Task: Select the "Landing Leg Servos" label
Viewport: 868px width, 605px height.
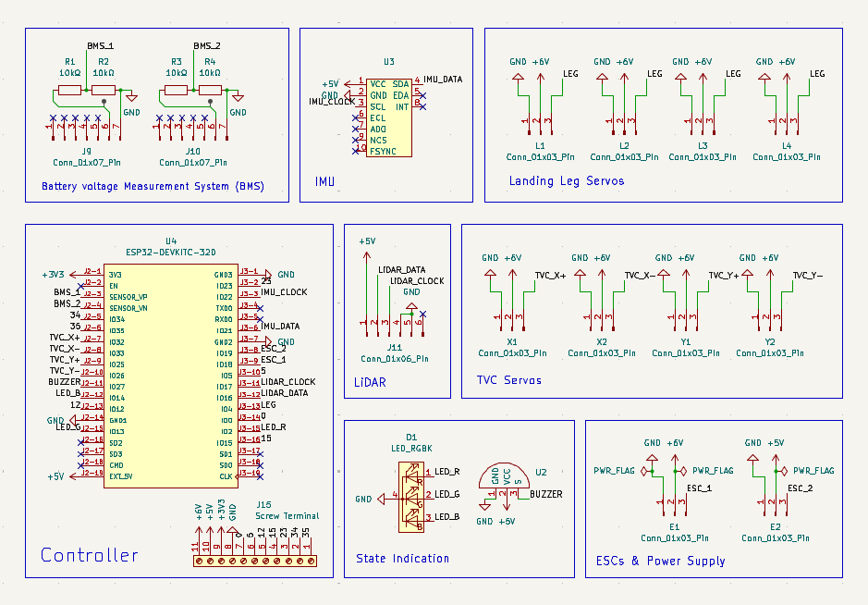Action: 566,181
